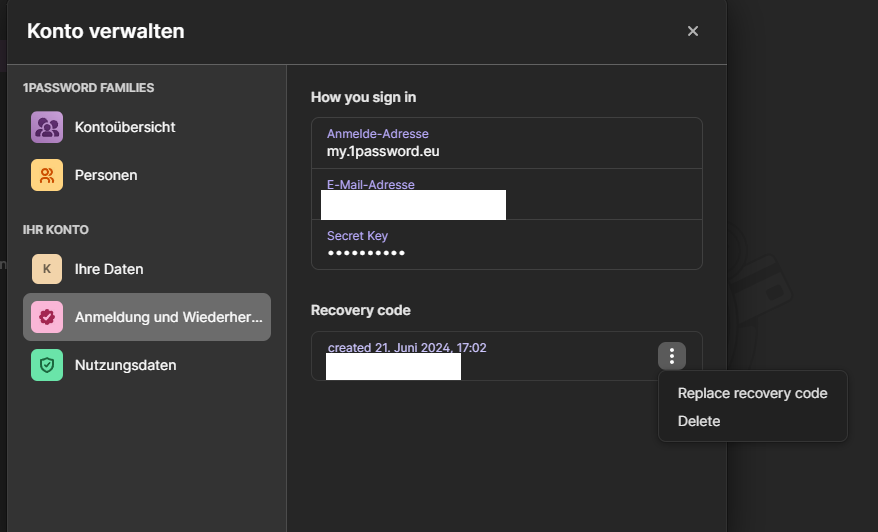The image size is (878, 532).
Task: Click the orange Personen icon
Action: [47, 175]
